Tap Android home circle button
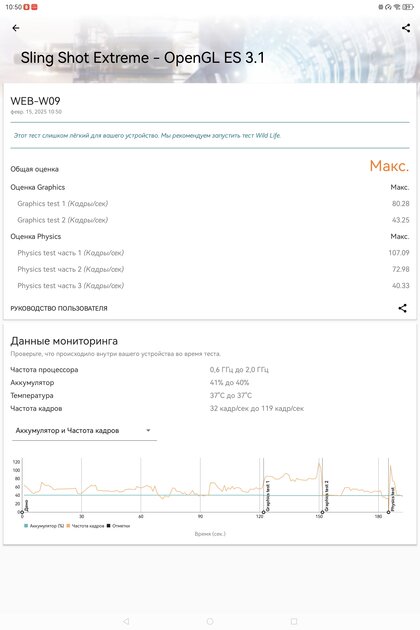The image size is (420, 630). pyautogui.click(x=210, y=621)
